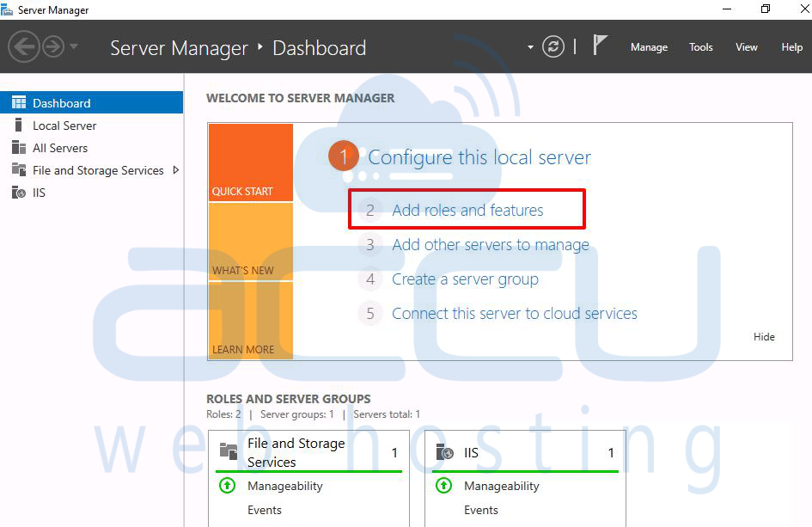The width and height of the screenshot is (812, 527).
Task: Click Add other servers to manage
Action: pos(491,244)
